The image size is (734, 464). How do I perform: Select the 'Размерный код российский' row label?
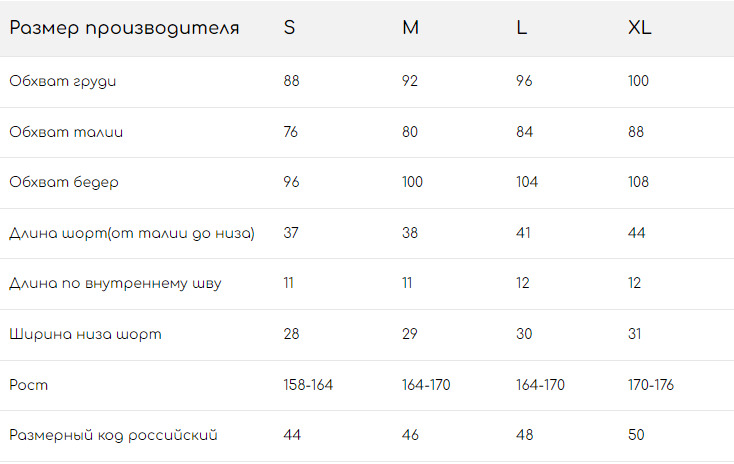(113, 435)
